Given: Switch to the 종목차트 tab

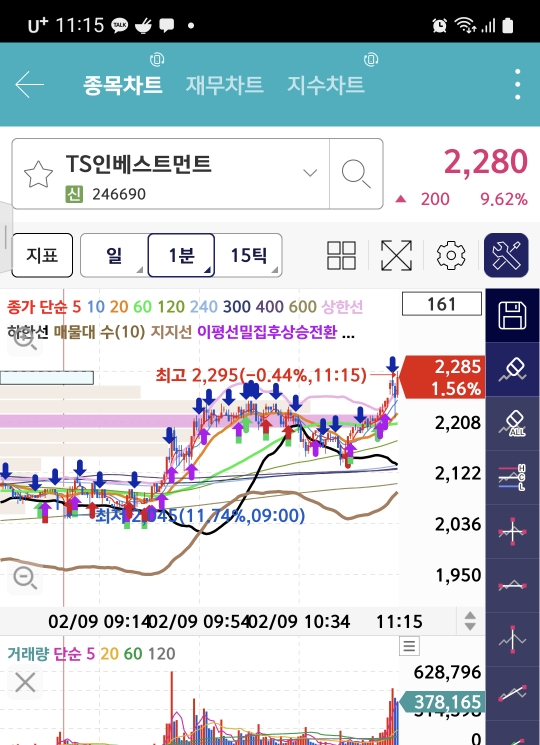Looking at the screenshot, I should 123,85.
